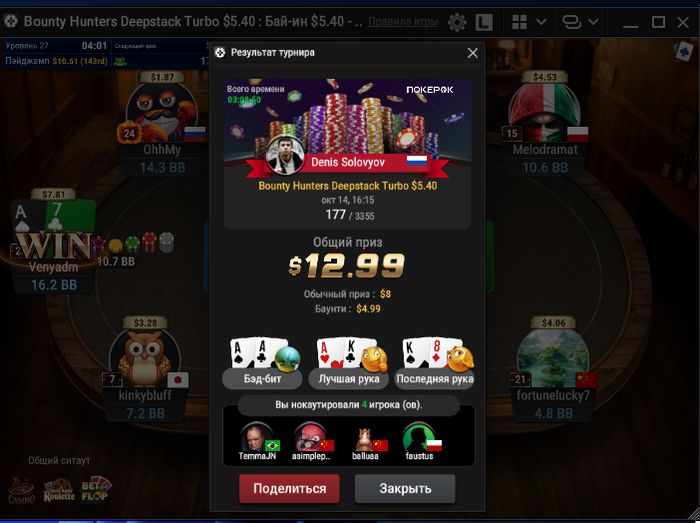Select knocked-out player TemmaJN avatar

[x=257, y=438]
